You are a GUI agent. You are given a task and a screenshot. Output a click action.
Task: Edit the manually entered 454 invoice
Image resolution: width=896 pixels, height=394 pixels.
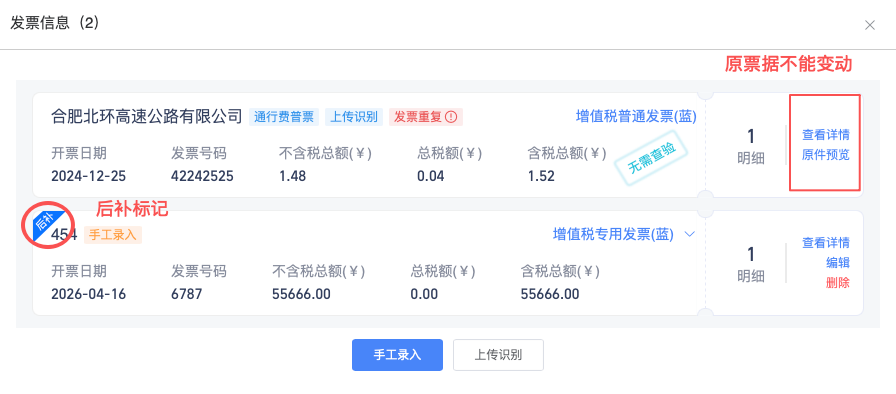838,263
